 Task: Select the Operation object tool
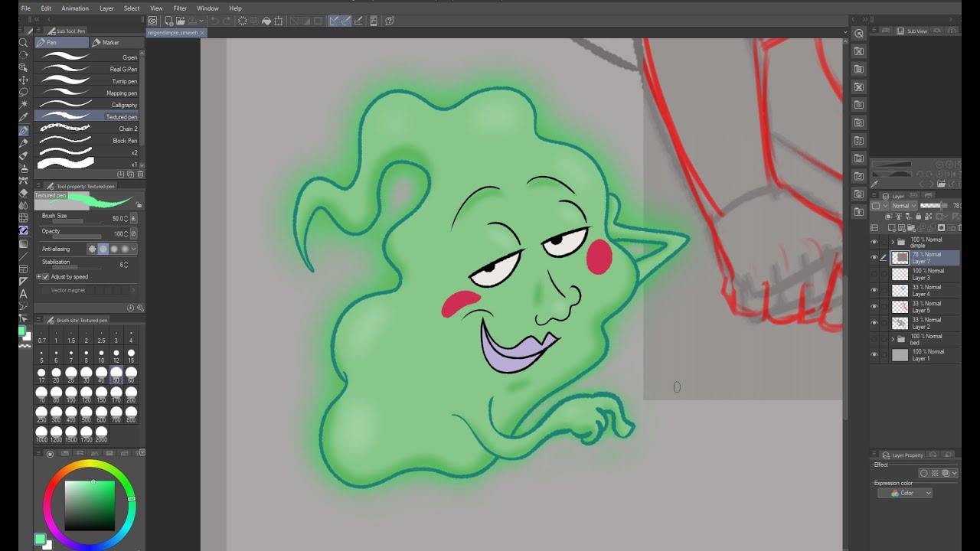pos(24,67)
